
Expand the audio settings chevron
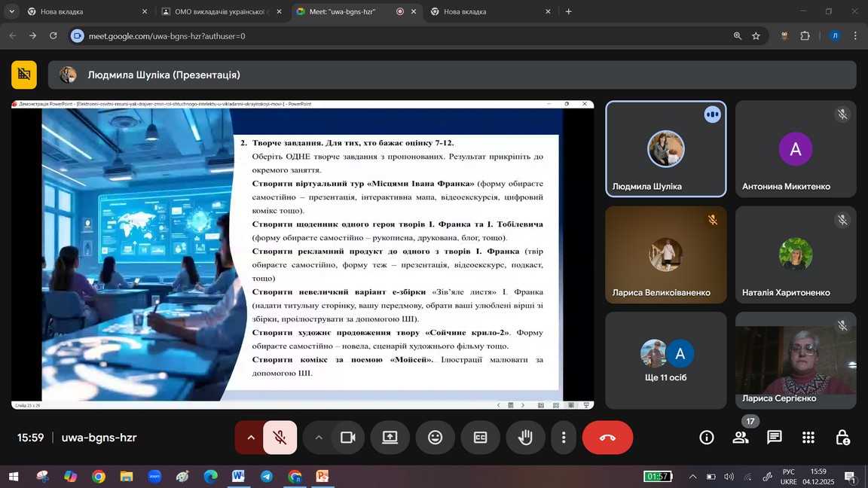250,438
